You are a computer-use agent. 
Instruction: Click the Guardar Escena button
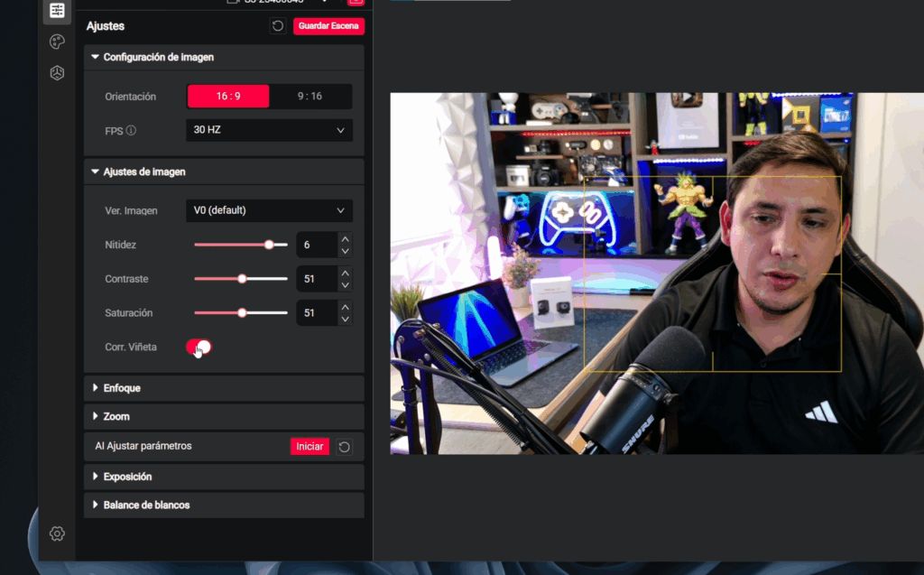[x=328, y=26]
